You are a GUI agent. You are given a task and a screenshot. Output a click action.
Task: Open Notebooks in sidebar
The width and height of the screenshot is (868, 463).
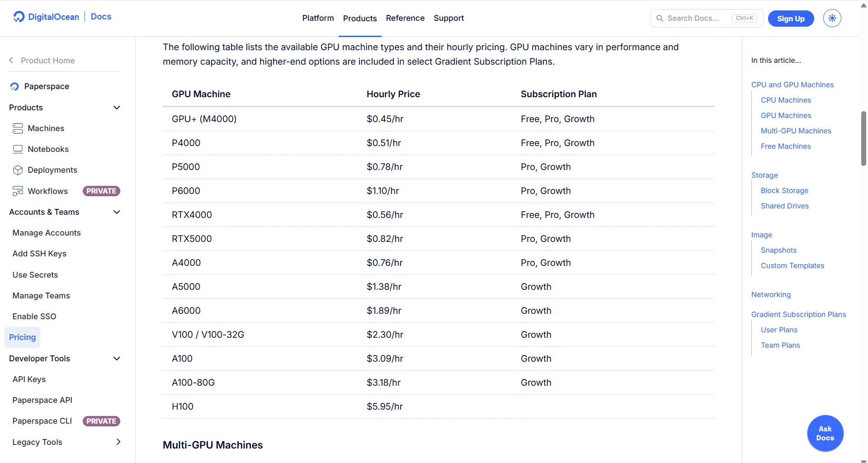click(x=48, y=149)
